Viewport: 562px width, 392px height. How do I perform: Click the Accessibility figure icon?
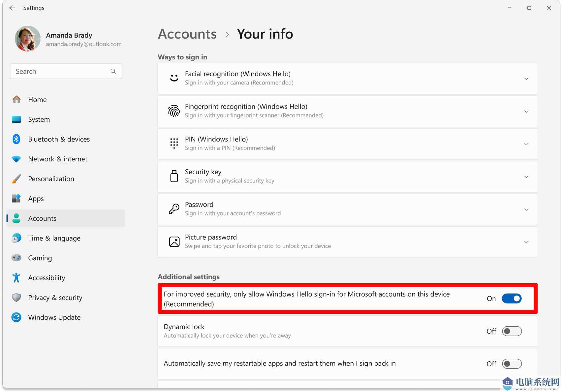tap(16, 278)
